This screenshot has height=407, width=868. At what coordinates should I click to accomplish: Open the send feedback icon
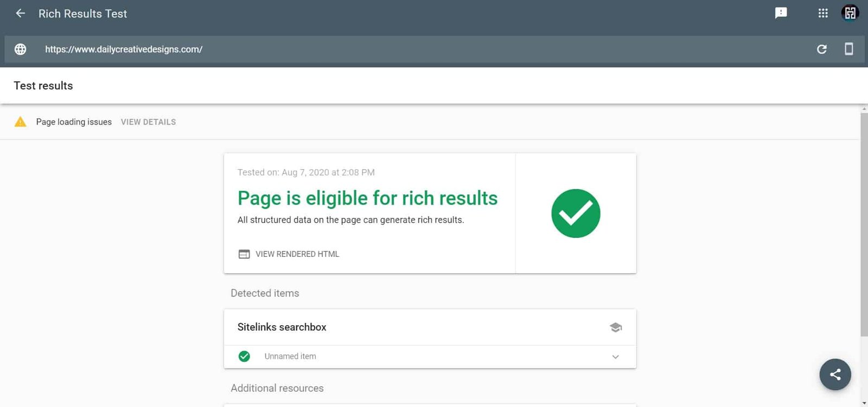click(x=781, y=13)
